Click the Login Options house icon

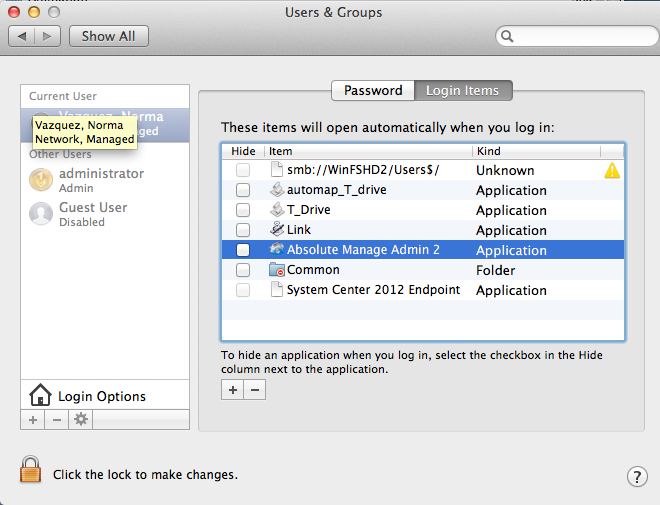[40, 395]
